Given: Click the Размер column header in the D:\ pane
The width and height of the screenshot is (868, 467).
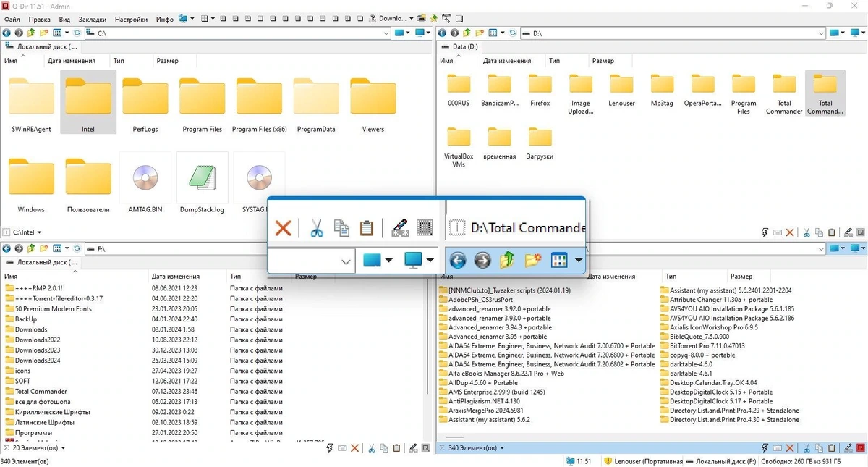Looking at the screenshot, I should point(603,61).
